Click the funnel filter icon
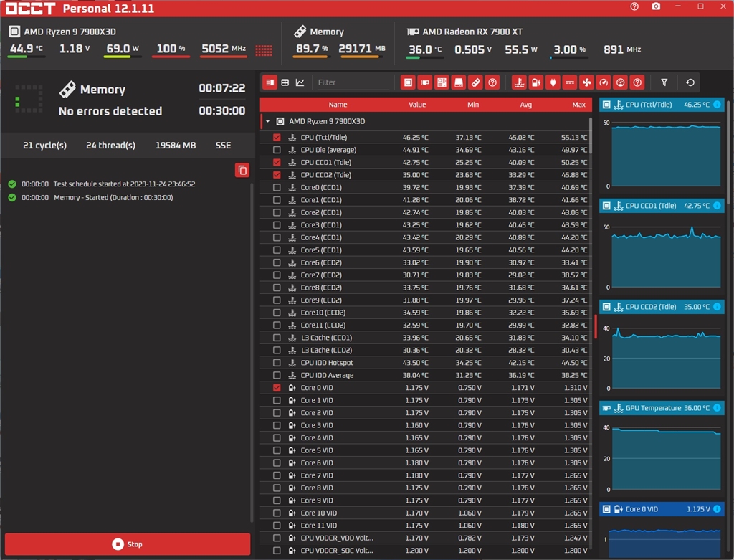The height and width of the screenshot is (560, 734). [664, 82]
